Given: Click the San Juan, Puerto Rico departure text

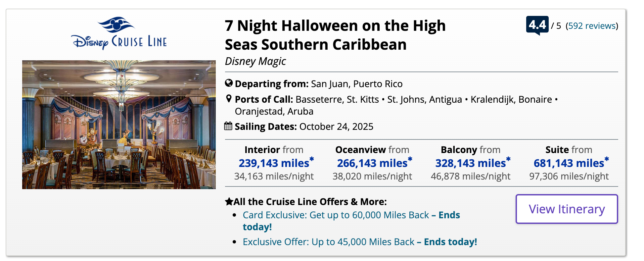Looking at the screenshot, I should tap(357, 84).
